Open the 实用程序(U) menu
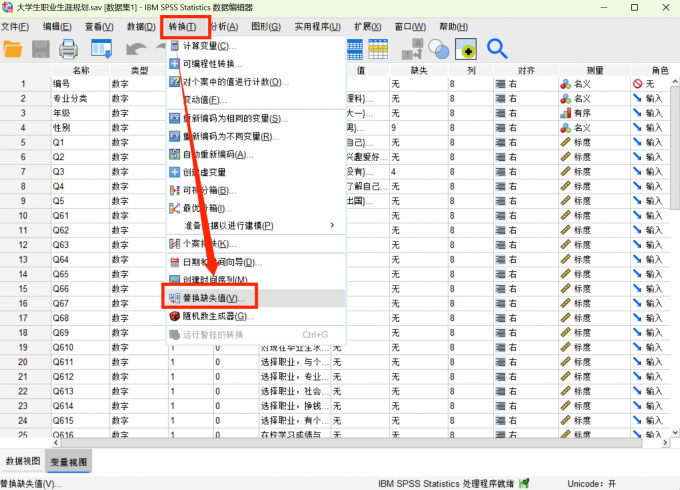Viewport: 680px width, 490px height. coord(317,27)
